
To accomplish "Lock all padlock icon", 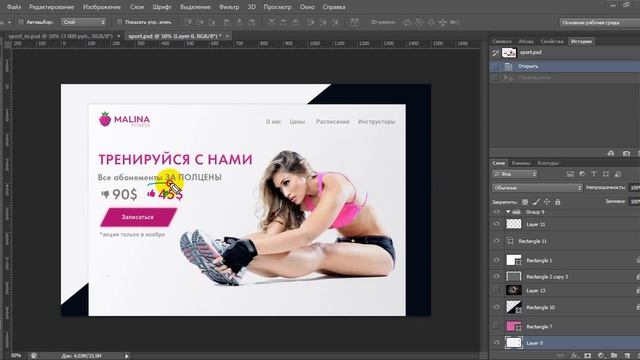I will click(x=558, y=202).
